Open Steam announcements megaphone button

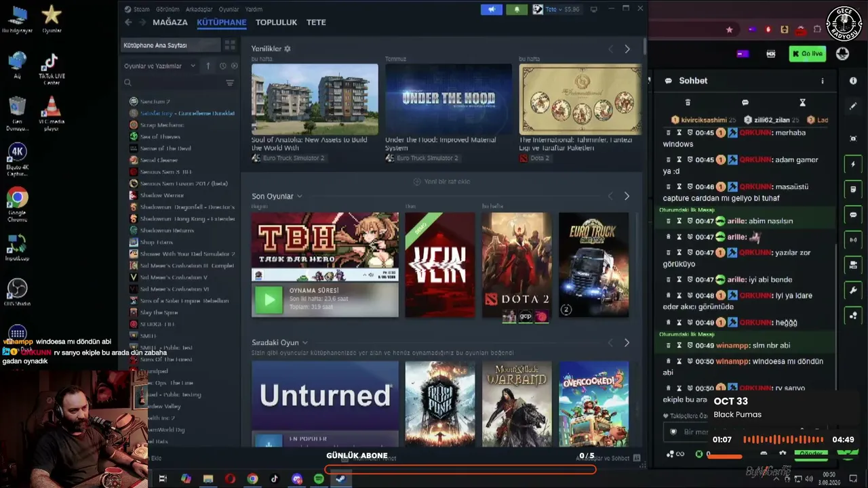click(492, 9)
